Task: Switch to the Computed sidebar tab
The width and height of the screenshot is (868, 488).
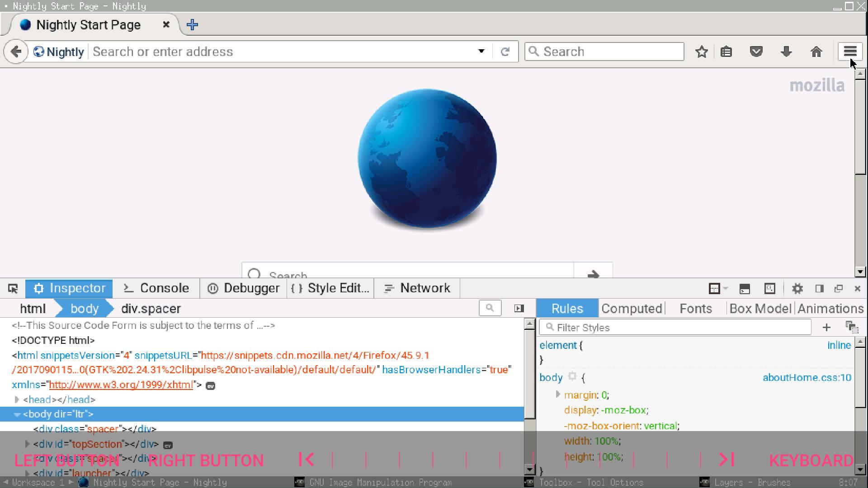Action: 632,309
